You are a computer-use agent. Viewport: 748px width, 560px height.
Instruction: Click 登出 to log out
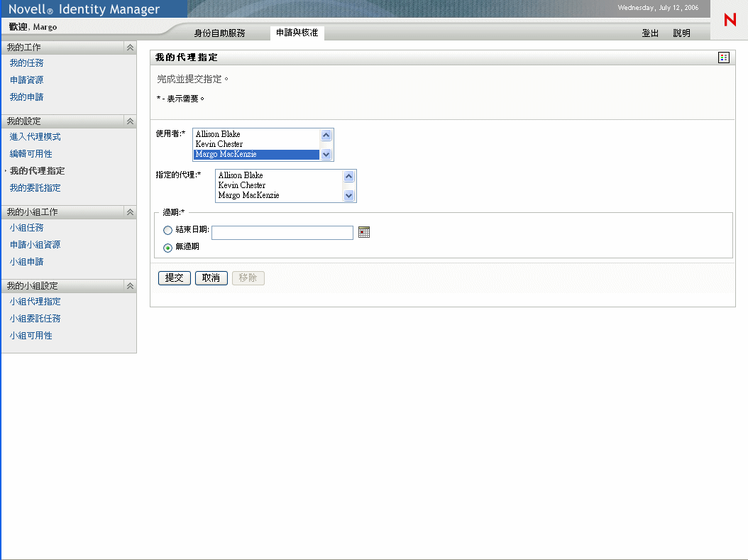pyautogui.click(x=650, y=33)
